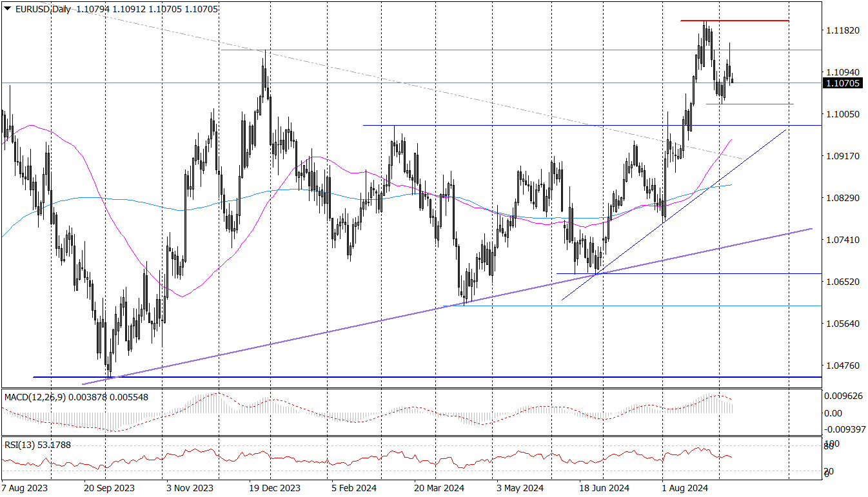Click the open price value 1.10794
Image resolution: width=868 pixels, height=497 pixels.
(92, 10)
